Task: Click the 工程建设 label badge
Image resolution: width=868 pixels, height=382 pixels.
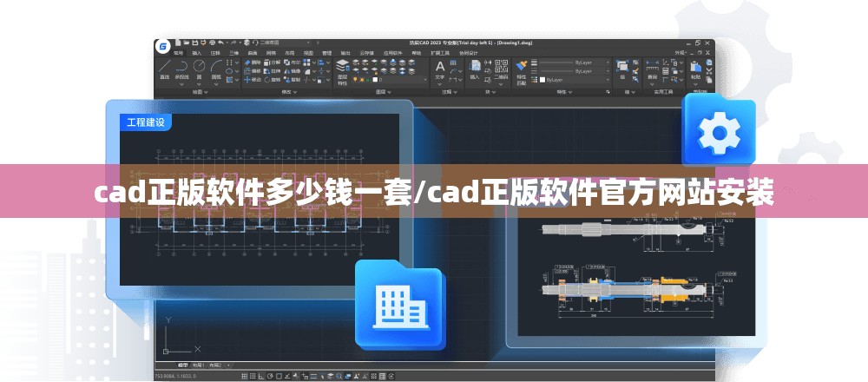Action: pyautogui.click(x=146, y=122)
